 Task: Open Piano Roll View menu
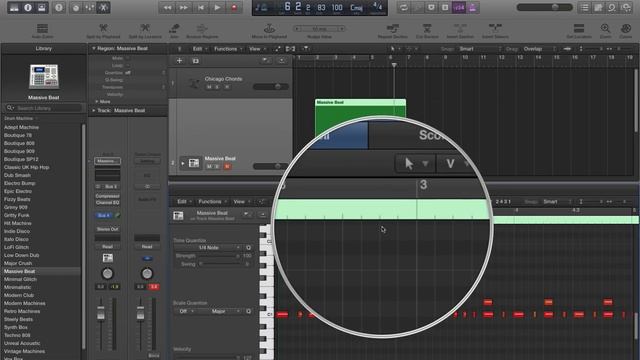[x=241, y=202]
